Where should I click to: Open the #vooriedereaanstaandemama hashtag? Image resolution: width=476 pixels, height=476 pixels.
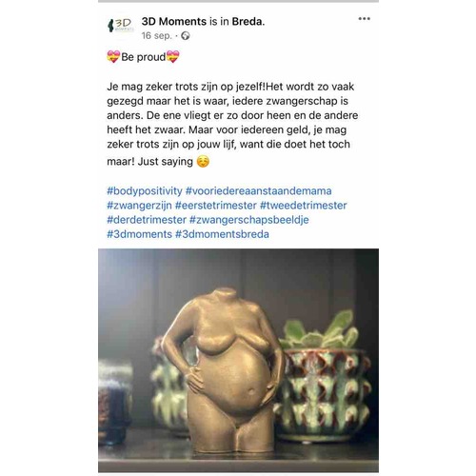(259, 191)
